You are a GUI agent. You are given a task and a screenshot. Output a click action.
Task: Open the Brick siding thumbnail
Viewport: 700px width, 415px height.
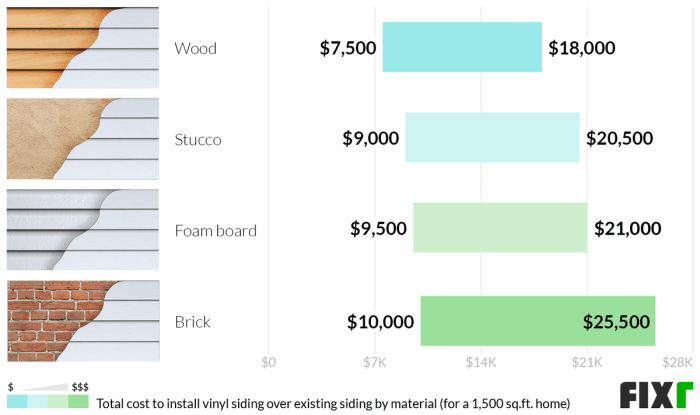[x=82, y=321]
